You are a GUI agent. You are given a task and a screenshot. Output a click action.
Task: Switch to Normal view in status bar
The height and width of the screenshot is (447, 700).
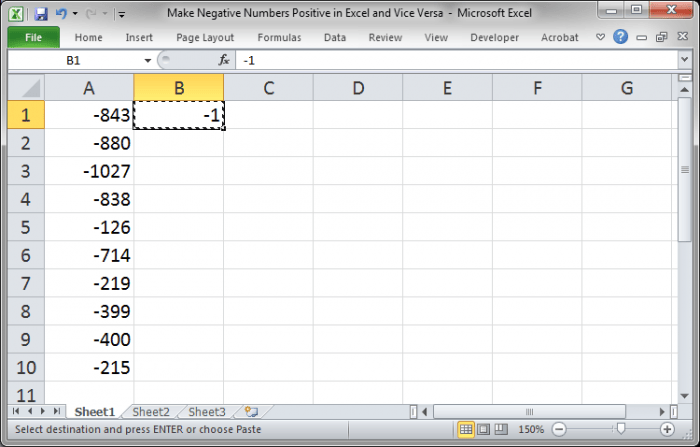pos(466,430)
